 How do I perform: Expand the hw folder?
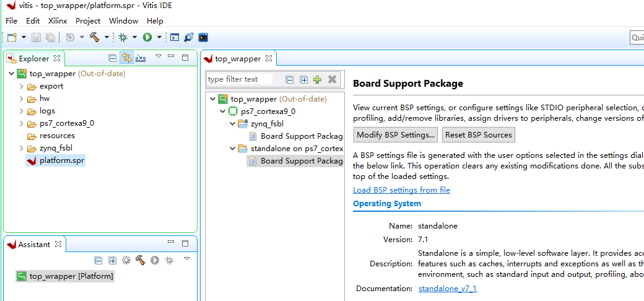click(21, 98)
